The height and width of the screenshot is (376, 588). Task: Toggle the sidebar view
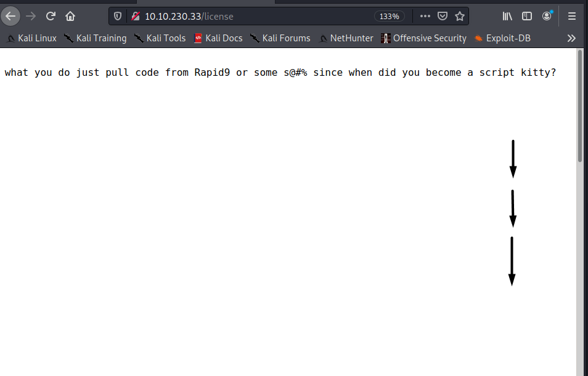pyautogui.click(x=527, y=16)
